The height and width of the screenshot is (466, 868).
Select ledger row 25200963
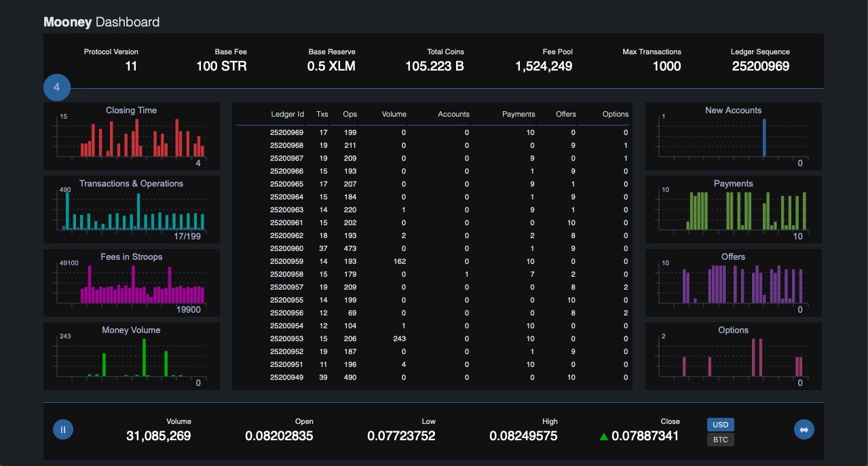[x=432, y=210]
